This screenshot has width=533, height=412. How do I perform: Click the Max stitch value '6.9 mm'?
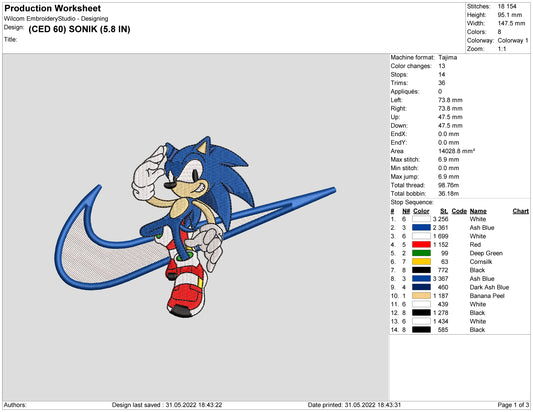point(448,159)
